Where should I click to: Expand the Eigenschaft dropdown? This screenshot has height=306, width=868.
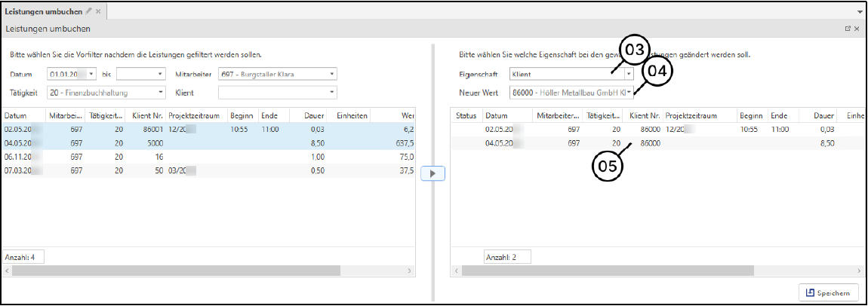tap(629, 74)
